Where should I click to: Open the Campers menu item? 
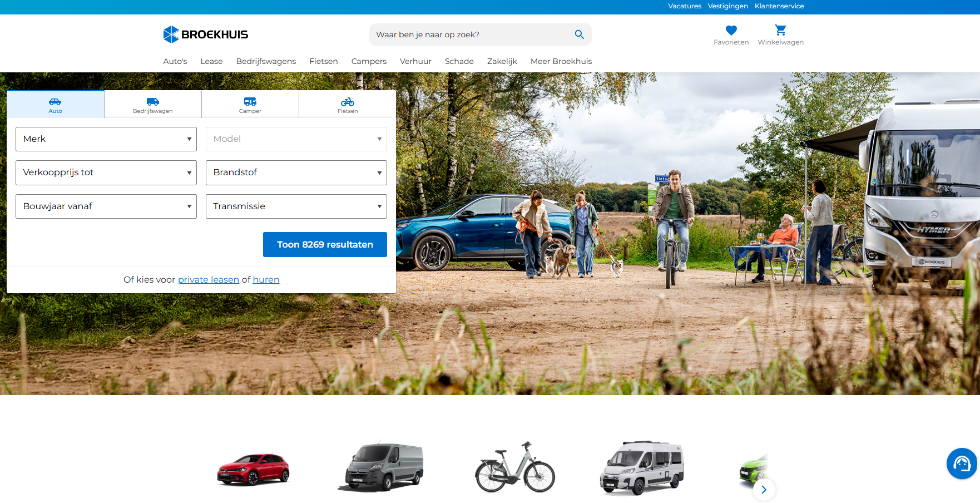pyautogui.click(x=369, y=61)
